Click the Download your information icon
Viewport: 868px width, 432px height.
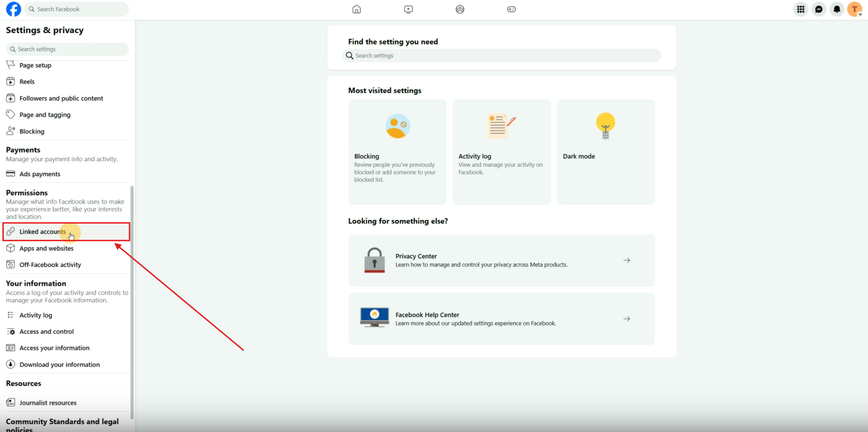[x=11, y=364]
